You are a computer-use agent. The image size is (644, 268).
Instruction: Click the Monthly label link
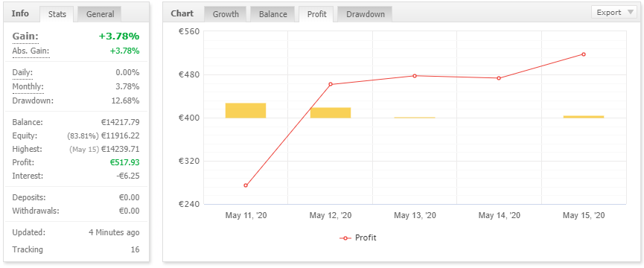[28, 87]
